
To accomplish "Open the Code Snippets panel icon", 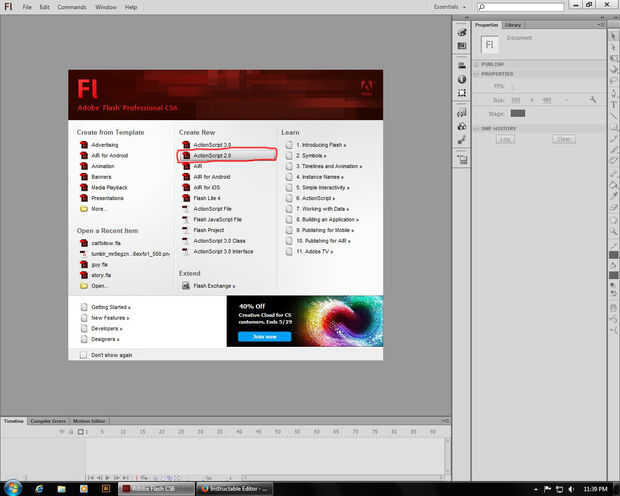I will coord(461,113).
